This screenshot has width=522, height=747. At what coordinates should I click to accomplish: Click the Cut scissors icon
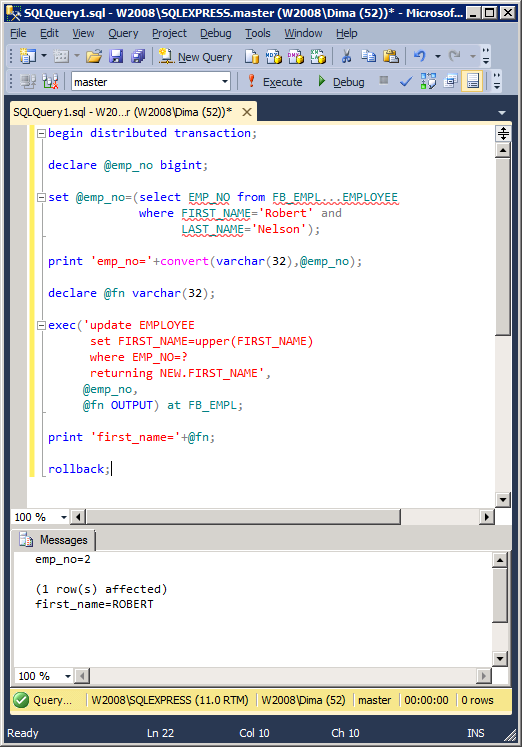(x=346, y=57)
